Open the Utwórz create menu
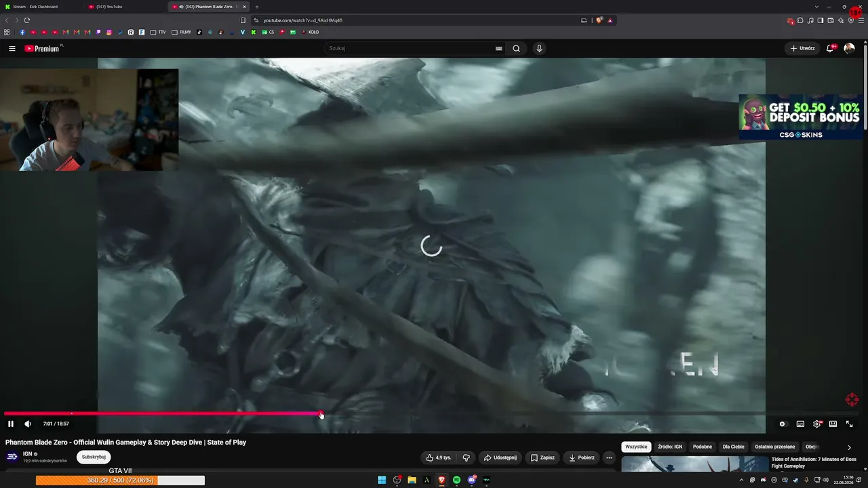868x488 pixels. pos(802,49)
